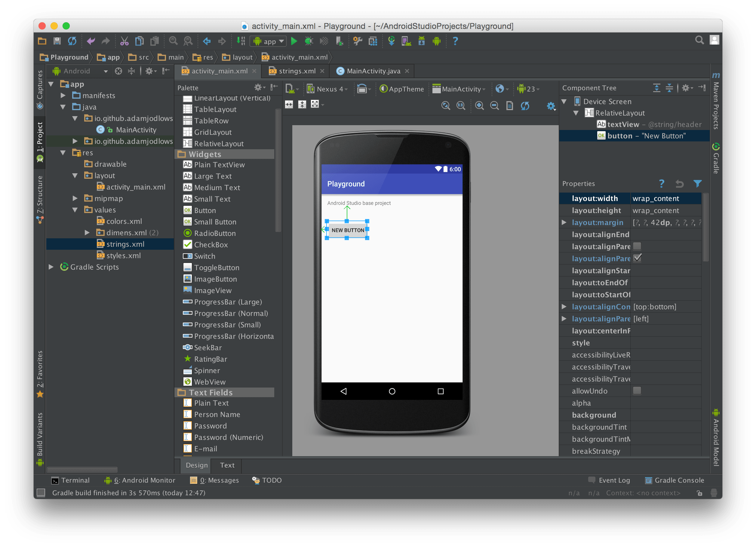
Task: Edit the layout:width value field
Action: [666, 199]
